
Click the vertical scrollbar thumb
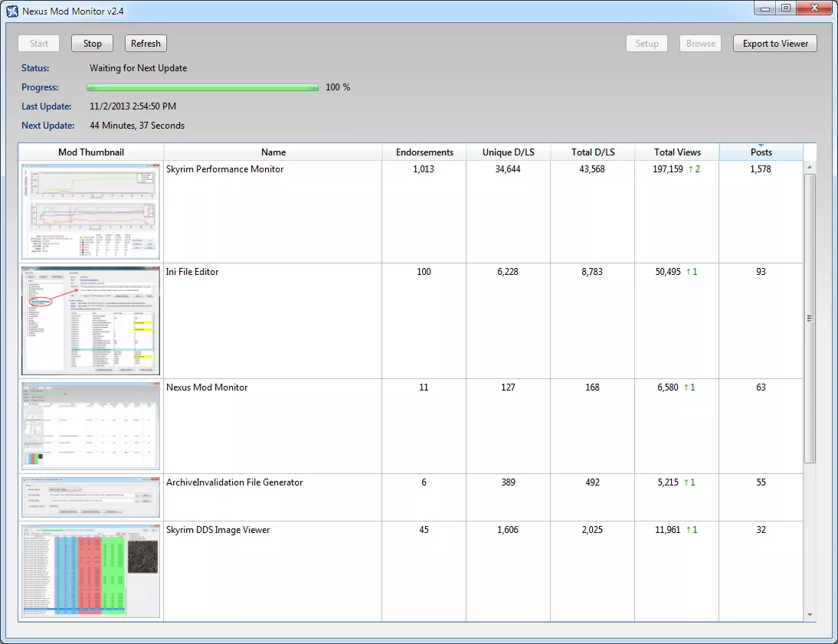point(810,319)
